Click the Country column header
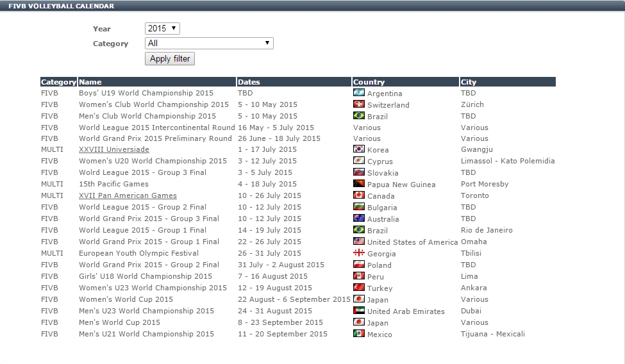The width and height of the screenshot is (625, 364). point(406,82)
